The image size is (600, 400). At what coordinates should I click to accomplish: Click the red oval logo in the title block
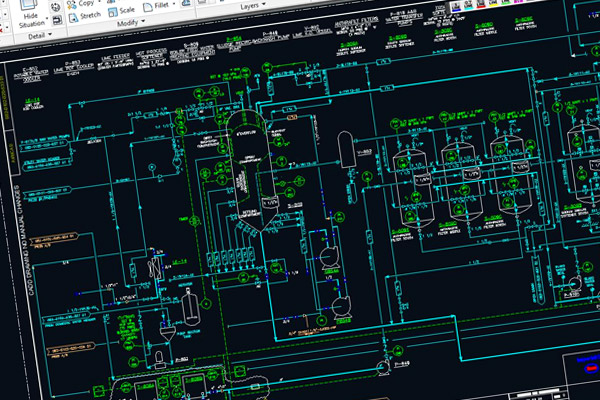click(x=592, y=368)
